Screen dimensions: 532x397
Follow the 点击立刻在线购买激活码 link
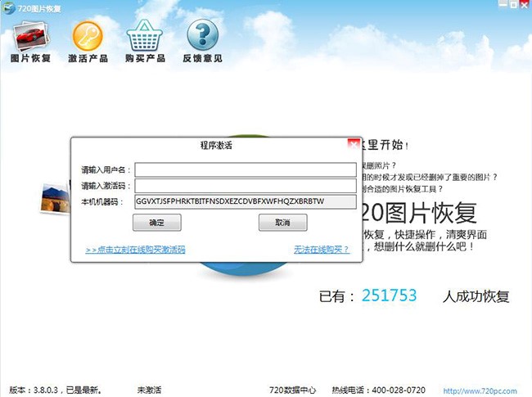pyautogui.click(x=135, y=250)
